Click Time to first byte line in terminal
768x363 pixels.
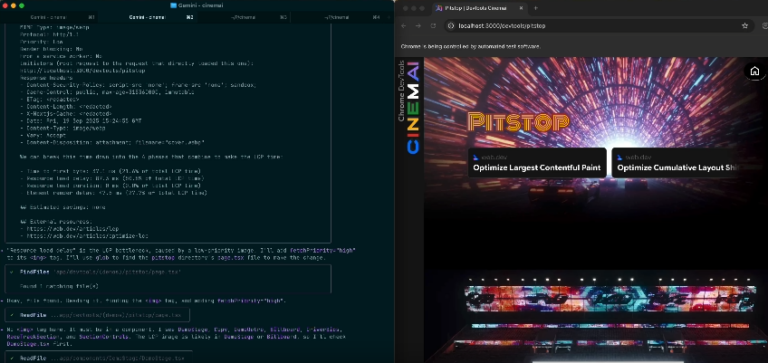[x=110, y=171]
